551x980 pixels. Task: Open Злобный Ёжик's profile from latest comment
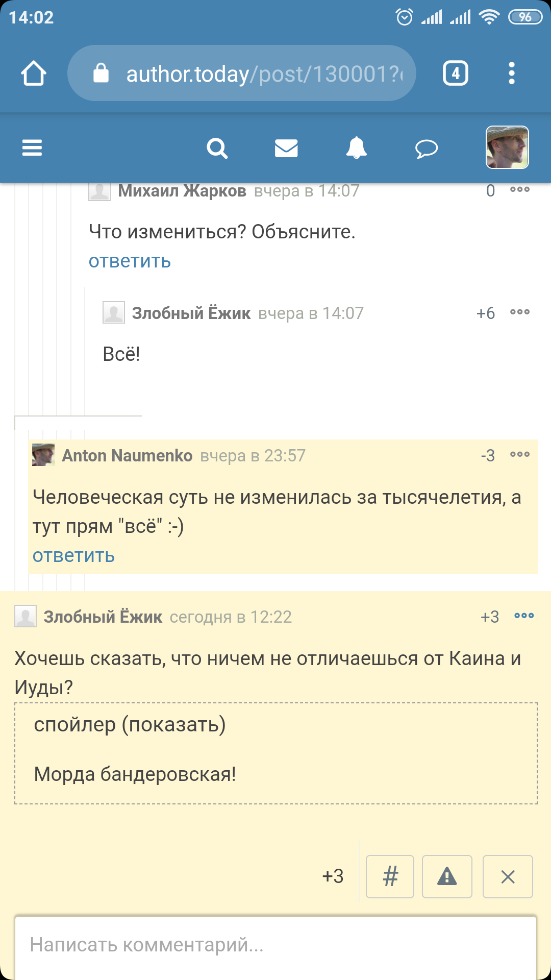tap(103, 617)
